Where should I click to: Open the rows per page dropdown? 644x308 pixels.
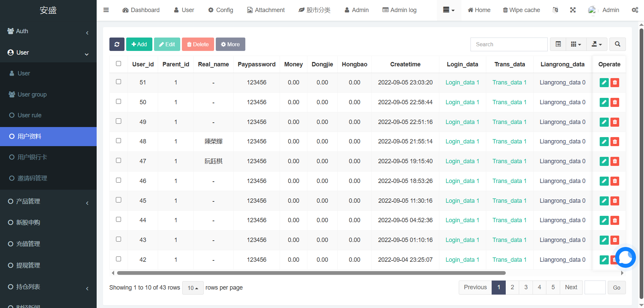193,288
